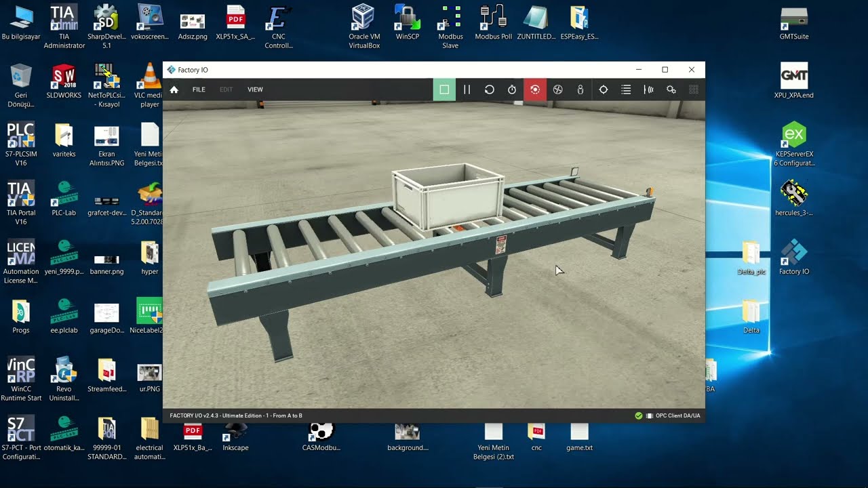Open the VIEW menu
The height and width of the screenshot is (488, 868).
pos(255,89)
